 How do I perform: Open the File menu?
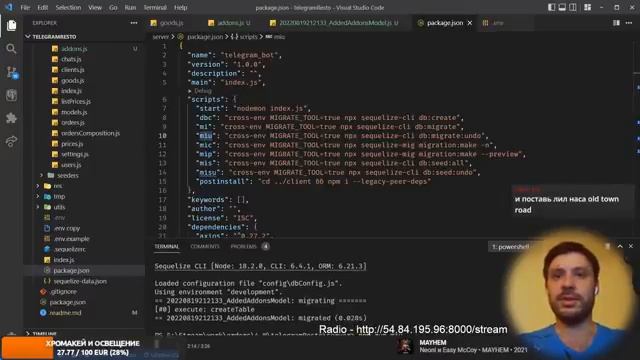25,7
